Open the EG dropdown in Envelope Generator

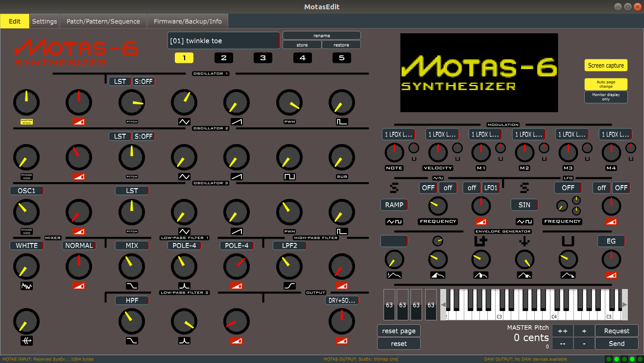611,241
